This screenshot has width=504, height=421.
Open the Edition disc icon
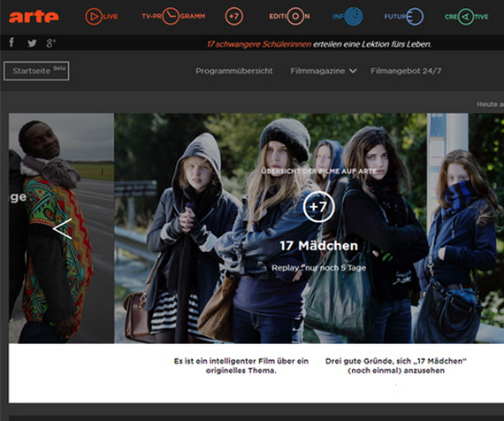tap(295, 16)
